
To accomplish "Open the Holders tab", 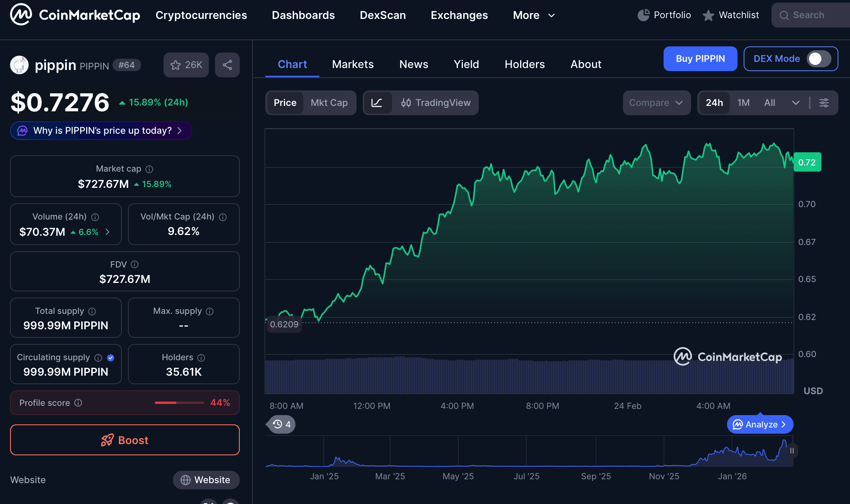I will (x=524, y=64).
